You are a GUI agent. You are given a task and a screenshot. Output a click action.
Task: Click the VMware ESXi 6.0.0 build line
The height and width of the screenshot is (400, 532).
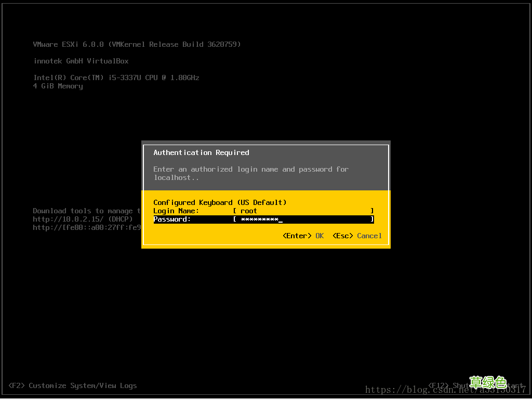pos(137,44)
